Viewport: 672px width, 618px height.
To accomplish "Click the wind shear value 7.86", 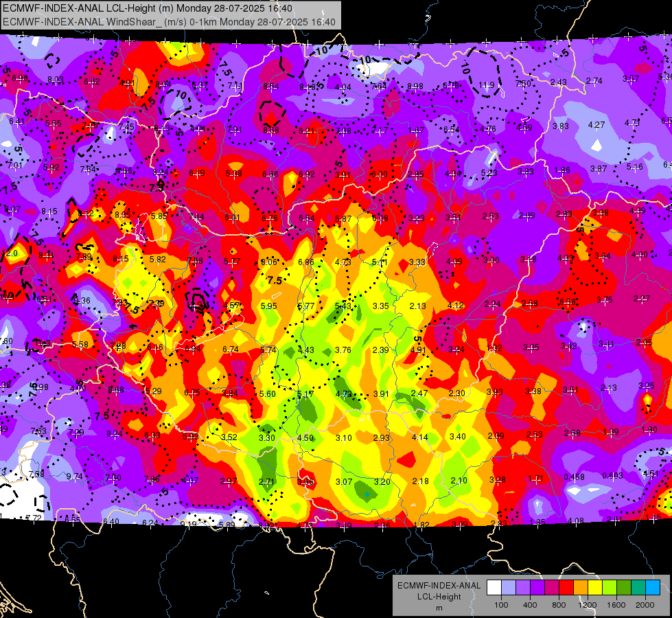I will click(x=152, y=479).
